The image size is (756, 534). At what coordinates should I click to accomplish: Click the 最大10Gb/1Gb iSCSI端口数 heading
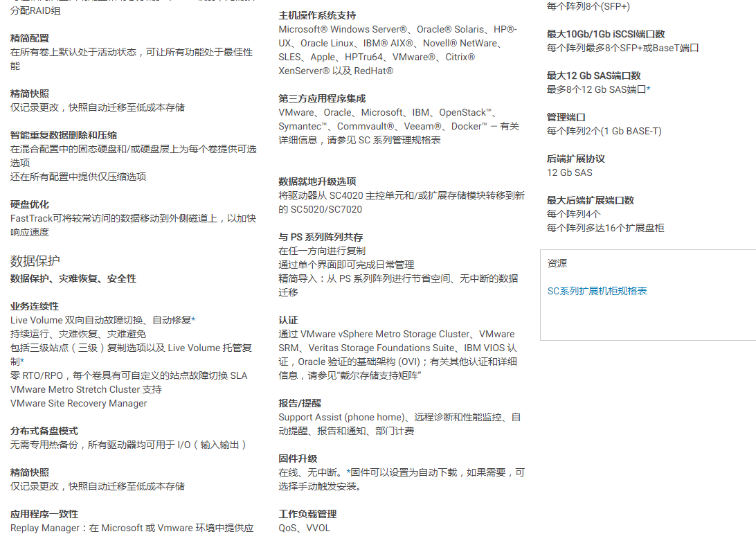606,34
